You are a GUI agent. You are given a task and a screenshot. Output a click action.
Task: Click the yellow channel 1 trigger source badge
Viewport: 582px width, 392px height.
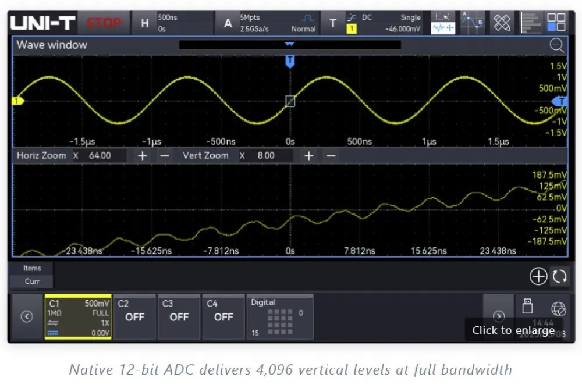[352, 29]
